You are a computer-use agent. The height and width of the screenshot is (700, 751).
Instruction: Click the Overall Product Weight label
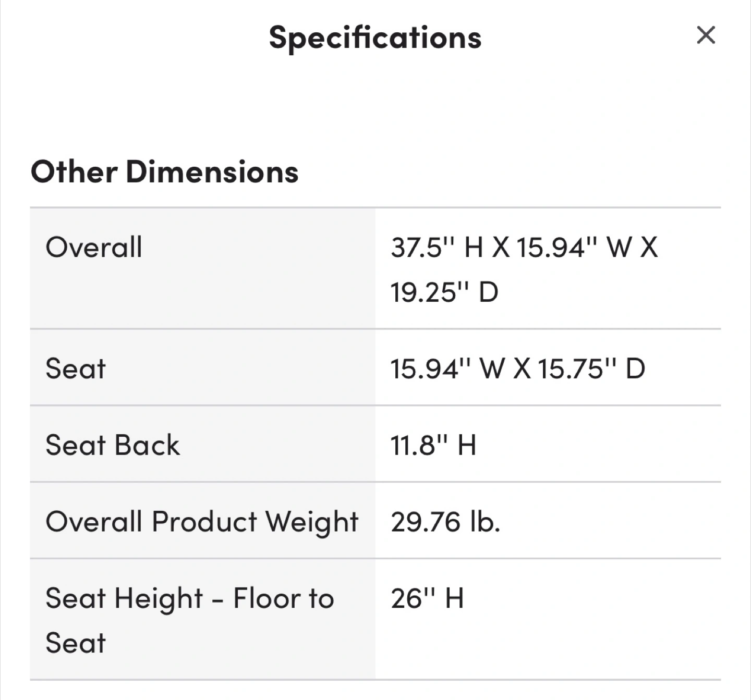tap(202, 522)
